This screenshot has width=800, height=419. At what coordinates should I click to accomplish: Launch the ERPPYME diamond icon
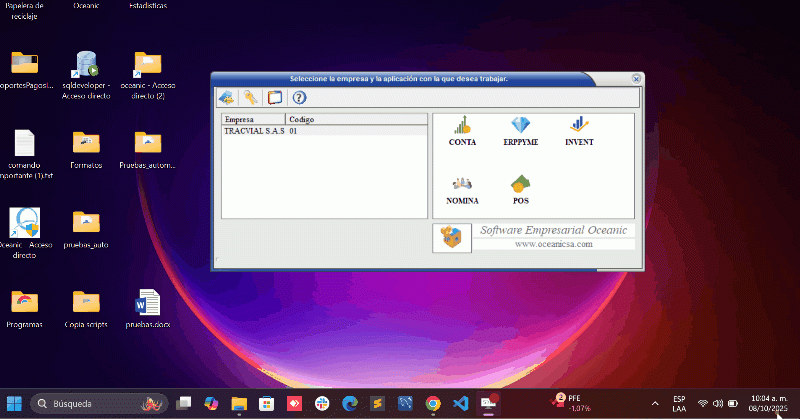click(x=520, y=127)
